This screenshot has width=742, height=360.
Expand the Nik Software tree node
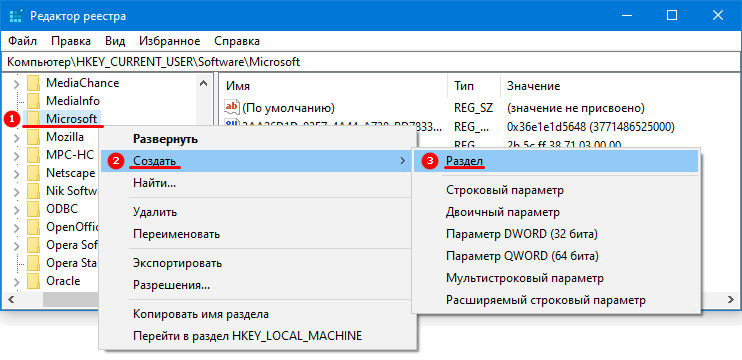17,192
